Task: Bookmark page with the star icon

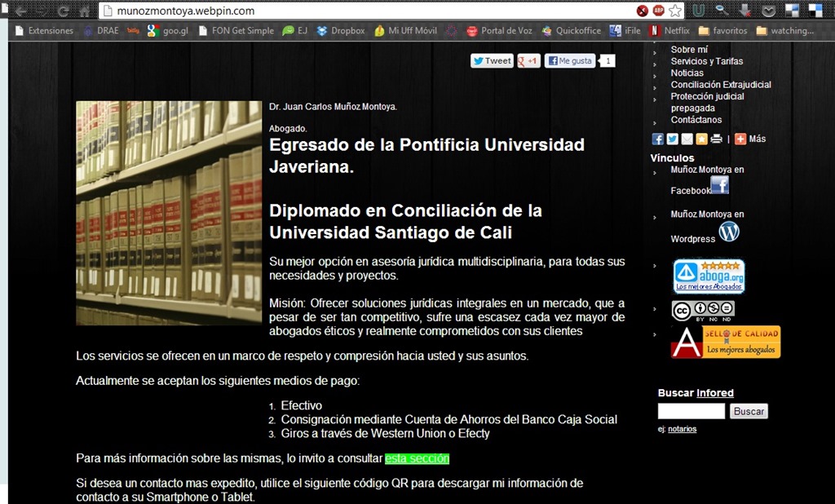Action: (675, 11)
